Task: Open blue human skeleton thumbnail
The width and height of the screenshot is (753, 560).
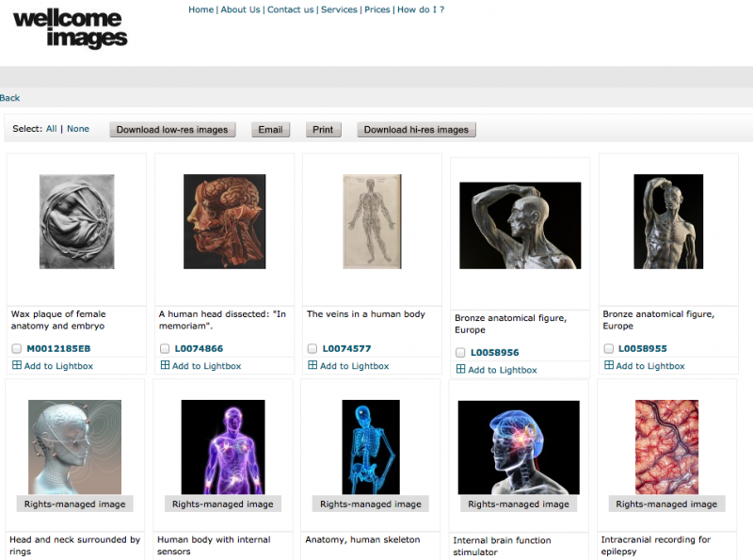Action: (371, 447)
